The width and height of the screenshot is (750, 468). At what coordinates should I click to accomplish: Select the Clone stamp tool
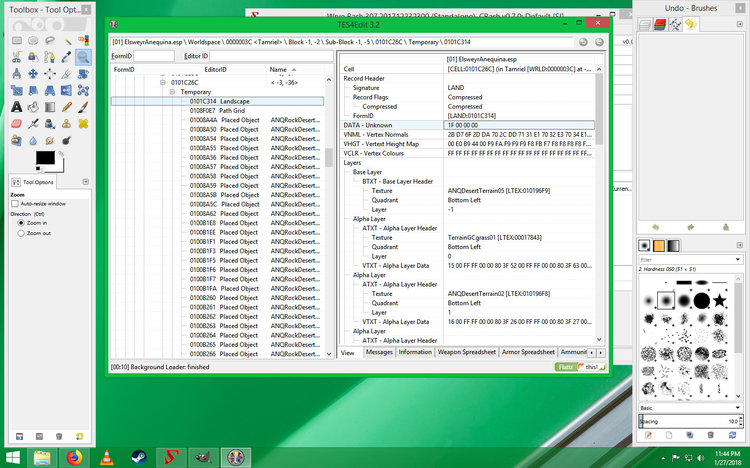coord(66,123)
